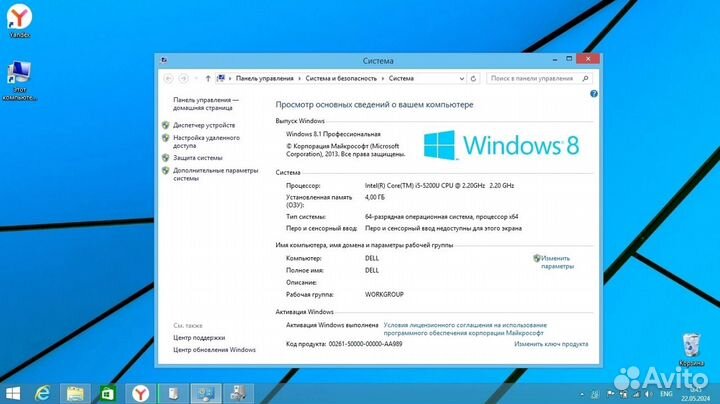
Task: Click Изменить параметры link
Action: pos(557,262)
